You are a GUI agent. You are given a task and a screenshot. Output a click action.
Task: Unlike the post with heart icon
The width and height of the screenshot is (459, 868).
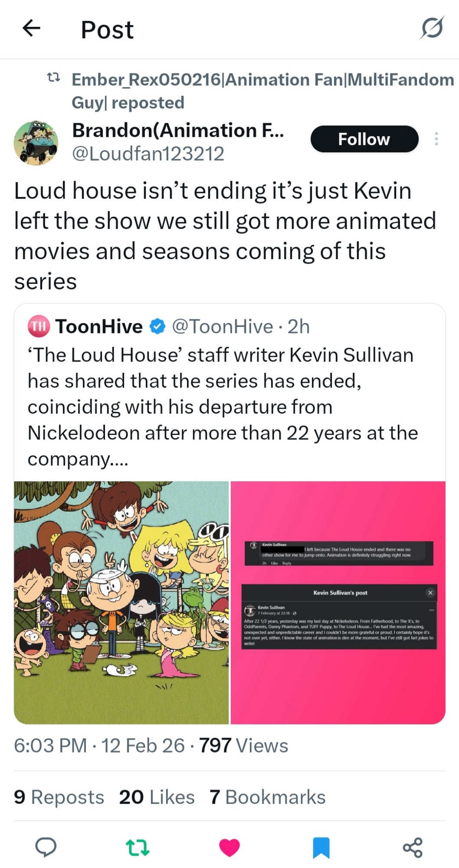click(229, 847)
